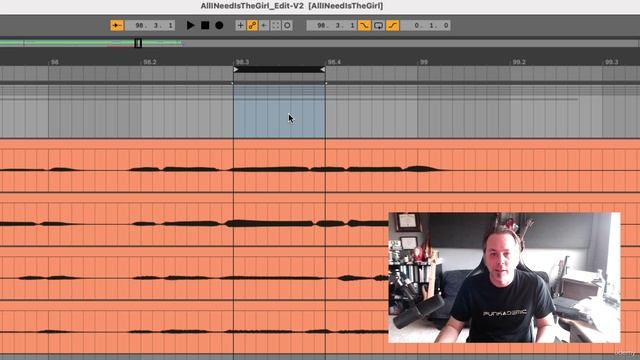Click the AllINeedIsTheGirl_Edit-V2 window title
Image resolution: width=640 pixels, height=360 pixels.
pos(292,6)
